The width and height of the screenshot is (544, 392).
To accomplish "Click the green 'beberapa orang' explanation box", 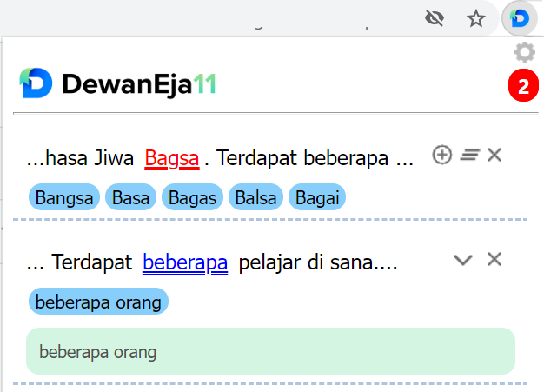I will [x=270, y=351].
